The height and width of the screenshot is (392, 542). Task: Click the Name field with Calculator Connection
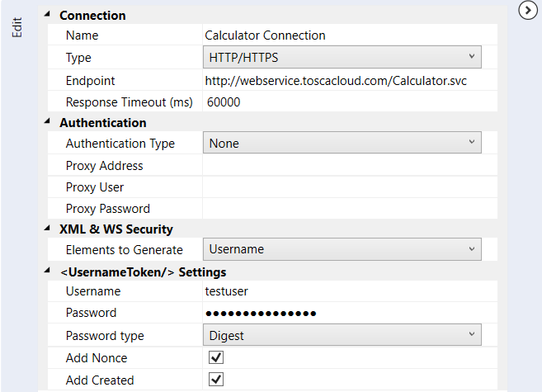(x=346, y=35)
